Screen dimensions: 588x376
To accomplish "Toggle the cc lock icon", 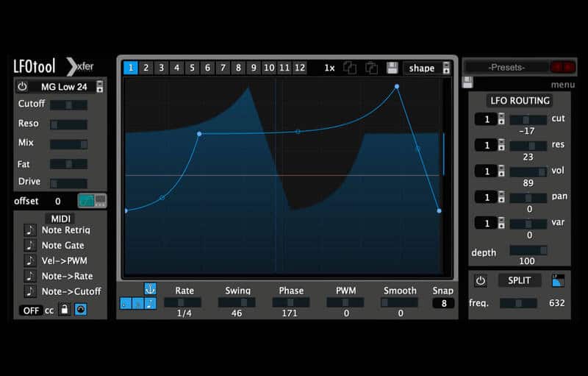I will pyautogui.click(x=65, y=310).
